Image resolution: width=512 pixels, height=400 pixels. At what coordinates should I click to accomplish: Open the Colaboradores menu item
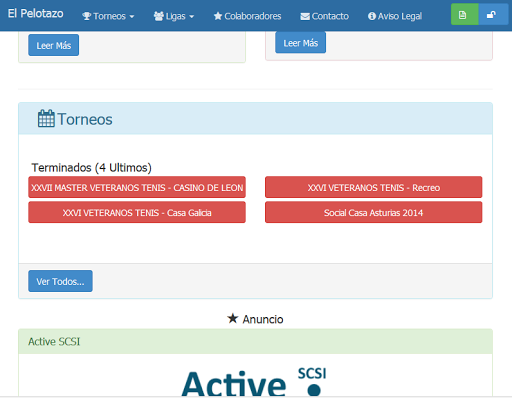pos(247,16)
